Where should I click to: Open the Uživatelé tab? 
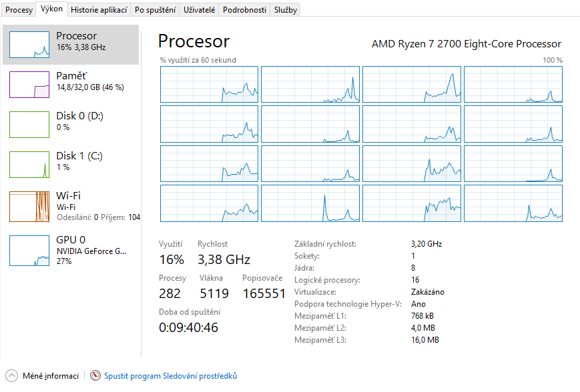[x=200, y=10]
